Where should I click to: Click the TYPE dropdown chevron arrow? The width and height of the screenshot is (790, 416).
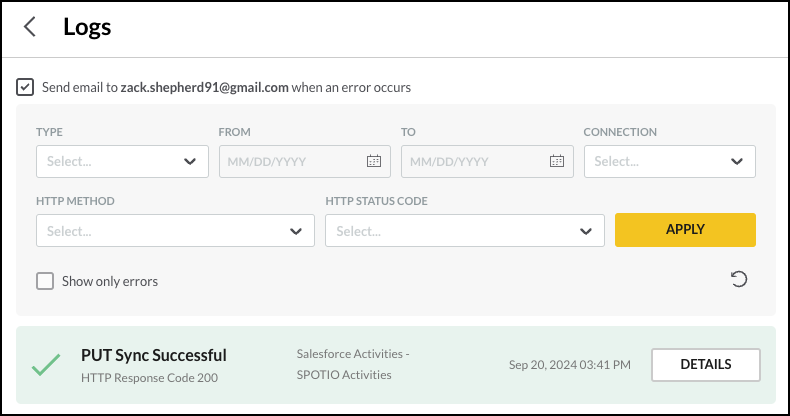(190, 162)
